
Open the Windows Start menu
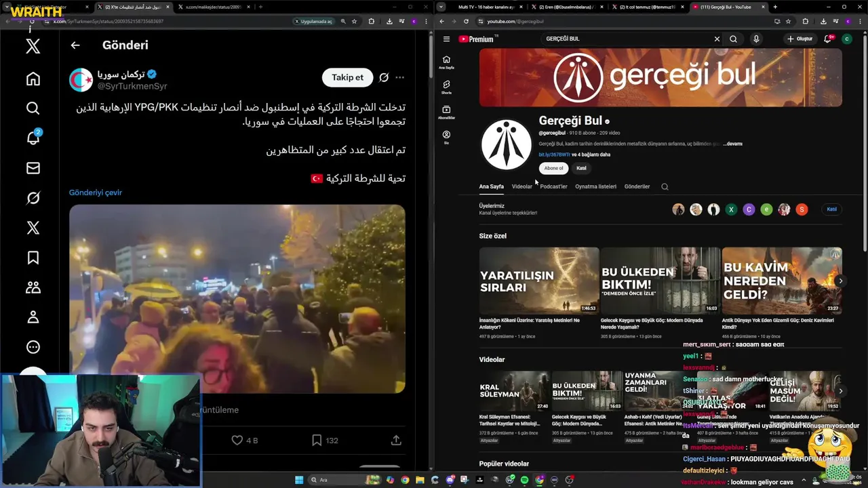tap(299, 480)
